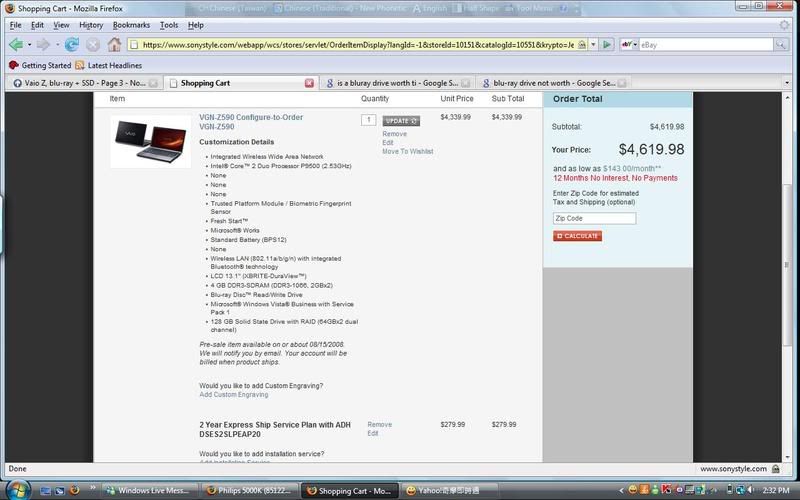
Task: Click Edit link for VGN-Z590 item
Action: [388, 142]
